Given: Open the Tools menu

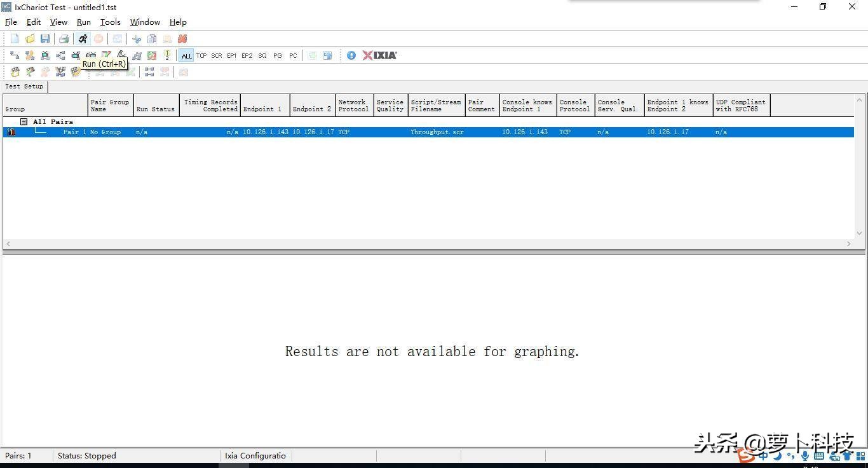Looking at the screenshot, I should tap(110, 22).
